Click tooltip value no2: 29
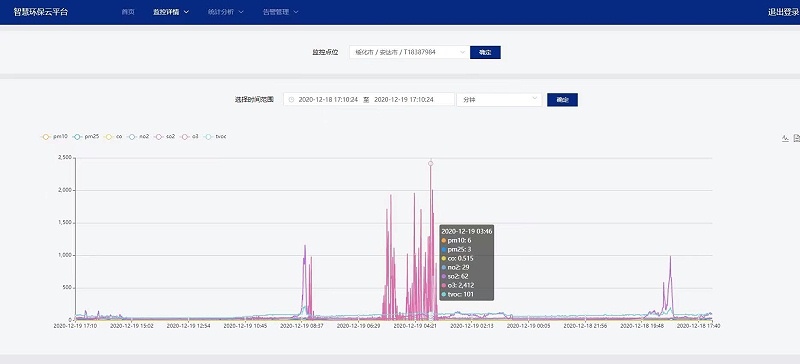Viewport: 800px width, 364px height. coord(457,268)
